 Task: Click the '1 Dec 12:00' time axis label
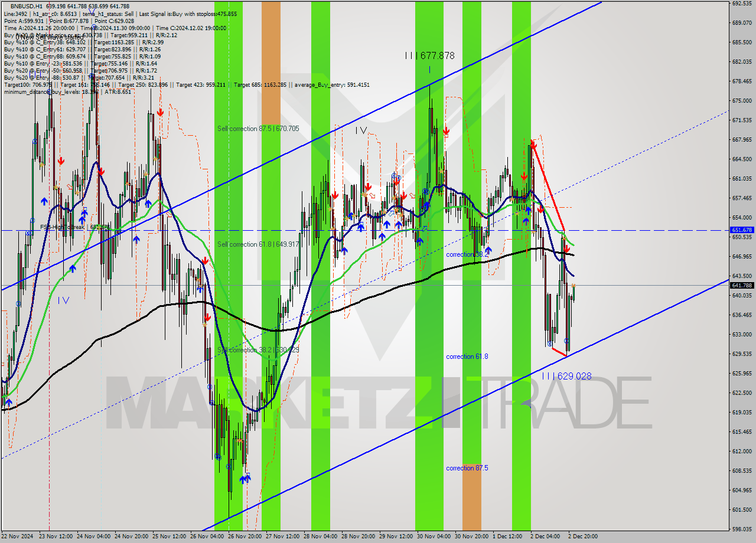point(508,537)
